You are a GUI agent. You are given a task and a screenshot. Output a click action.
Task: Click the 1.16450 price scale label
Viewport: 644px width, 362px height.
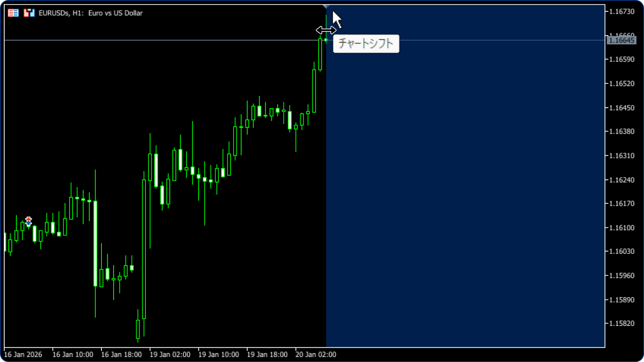coord(622,108)
